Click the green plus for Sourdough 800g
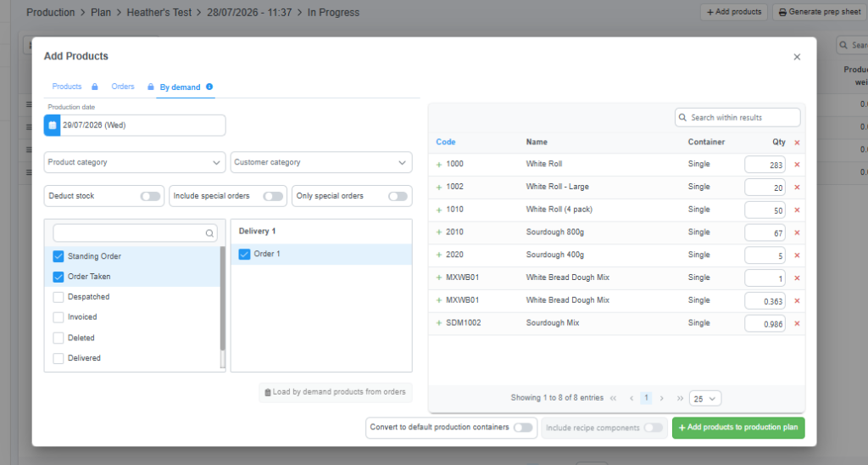The width and height of the screenshot is (868, 465). (x=439, y=232)
